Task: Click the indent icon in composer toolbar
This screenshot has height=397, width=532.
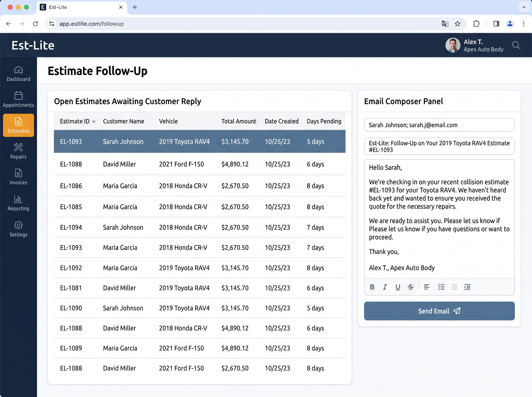Action: pos(467,287)
